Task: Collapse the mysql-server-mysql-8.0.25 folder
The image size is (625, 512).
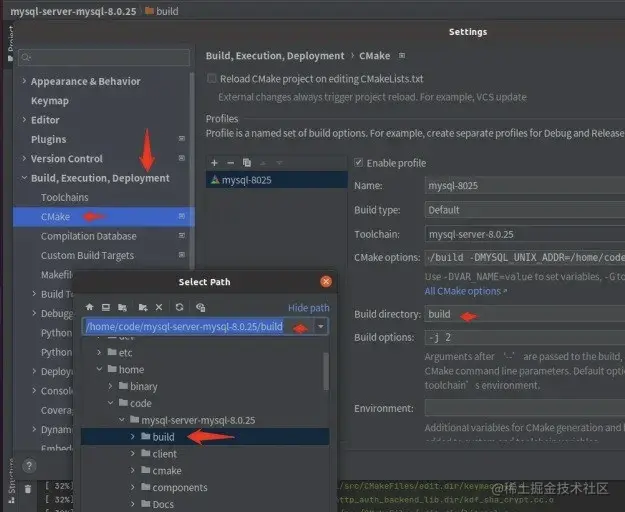Action: (122, 420)
